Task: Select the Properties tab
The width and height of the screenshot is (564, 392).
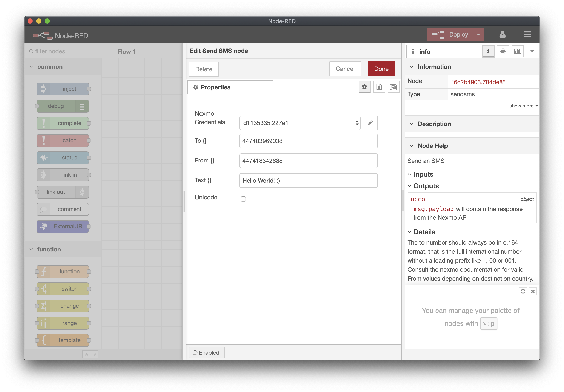Action: pos(230,87)
